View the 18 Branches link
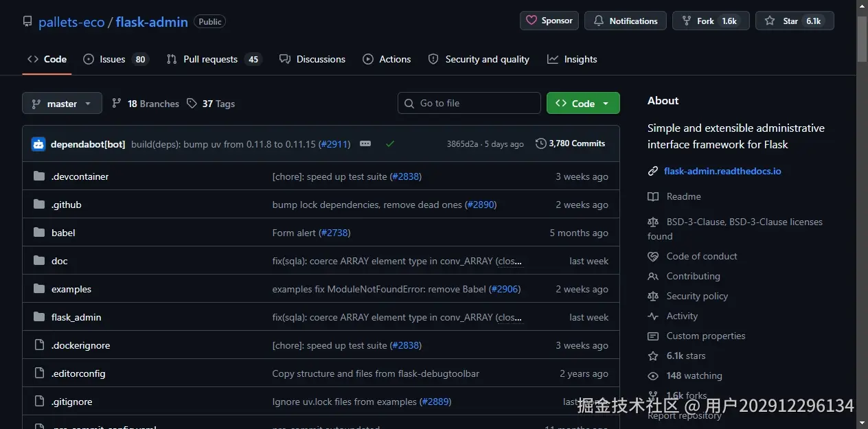 coord(145,104)
